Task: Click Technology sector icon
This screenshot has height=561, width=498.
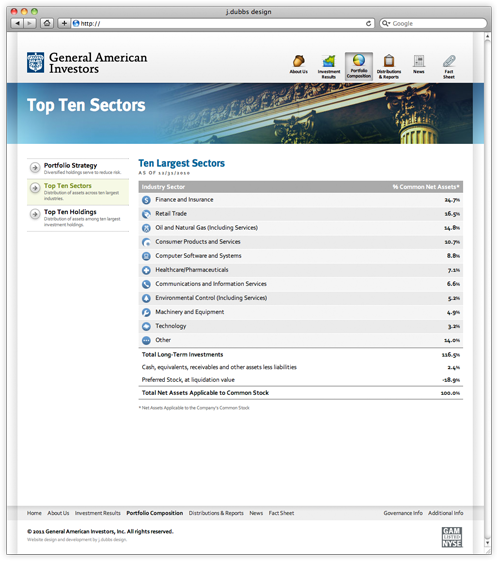Action: [x=146, y=326]
